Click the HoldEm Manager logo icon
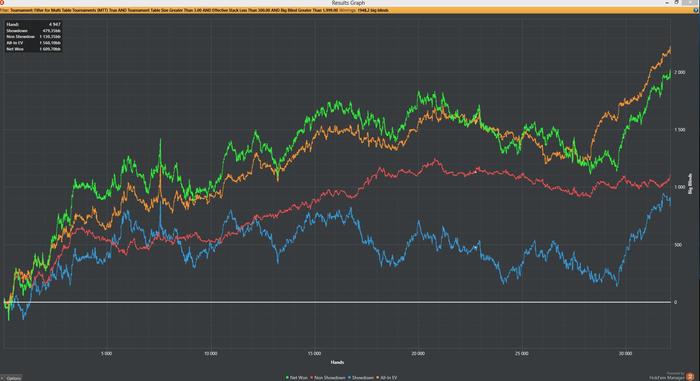The height and width of the screenshot is (381, 700). [690, 377]
